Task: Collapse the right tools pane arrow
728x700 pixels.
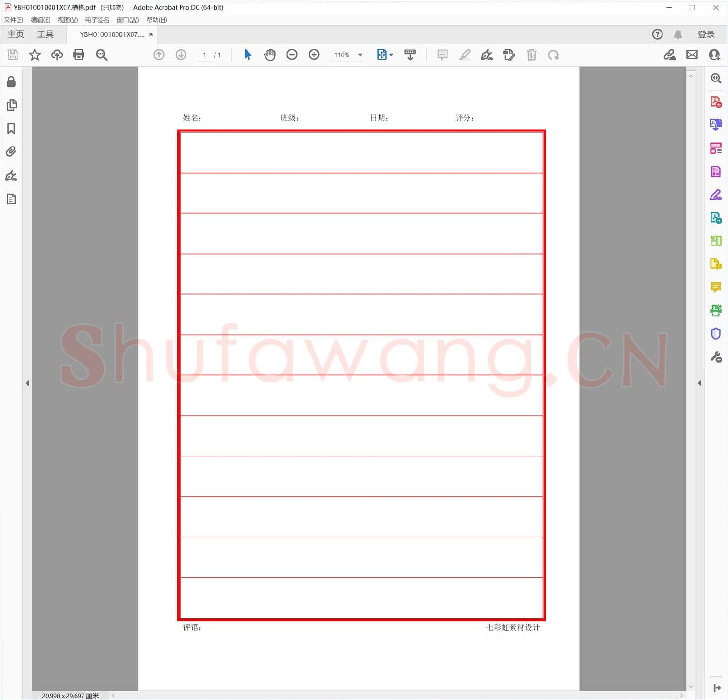Action: 699,383
